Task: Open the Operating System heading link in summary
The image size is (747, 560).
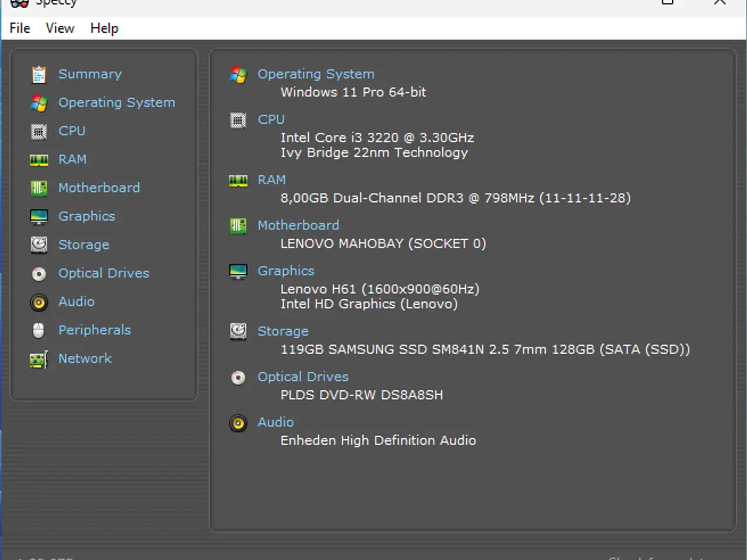Action: click(316, 74)
